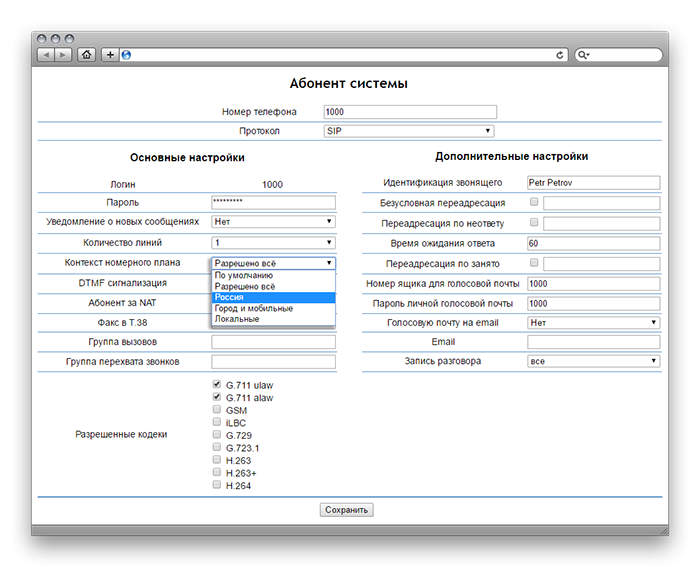This screenshot has width=700, height=567.
Task: Click the 'DTMF сигнализация' label
Action: (123, 283)
